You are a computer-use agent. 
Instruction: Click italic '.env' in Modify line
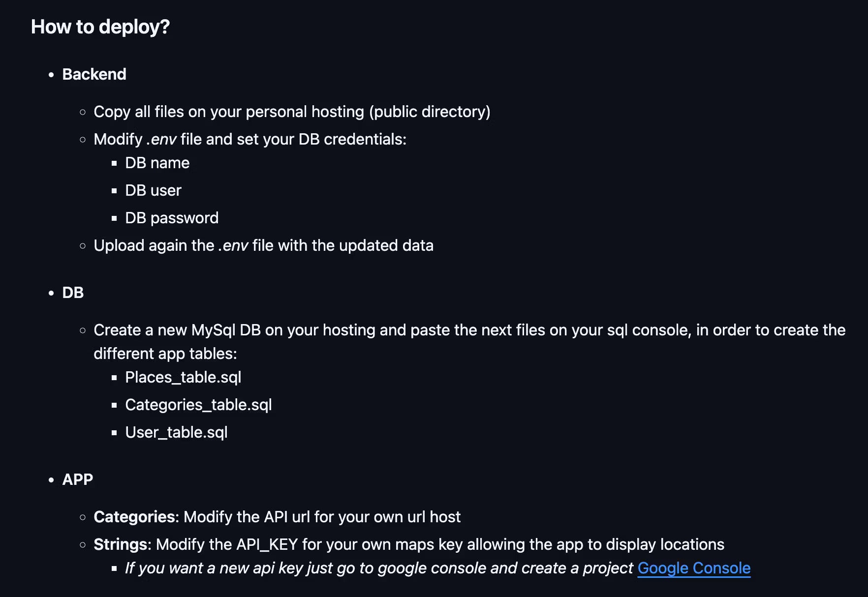[x=161, y=140]
